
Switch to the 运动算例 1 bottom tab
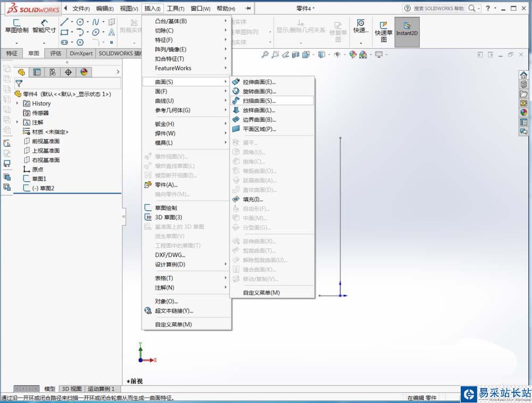[102, 389]
